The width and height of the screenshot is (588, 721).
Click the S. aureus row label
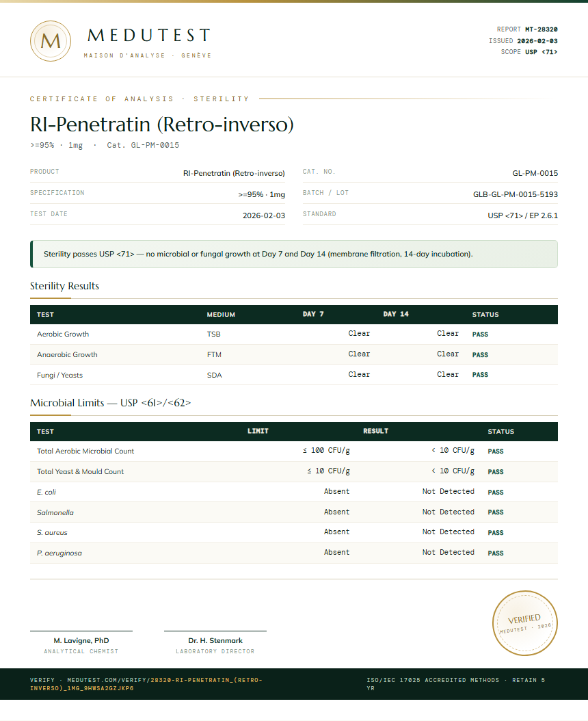pos(52,532)
